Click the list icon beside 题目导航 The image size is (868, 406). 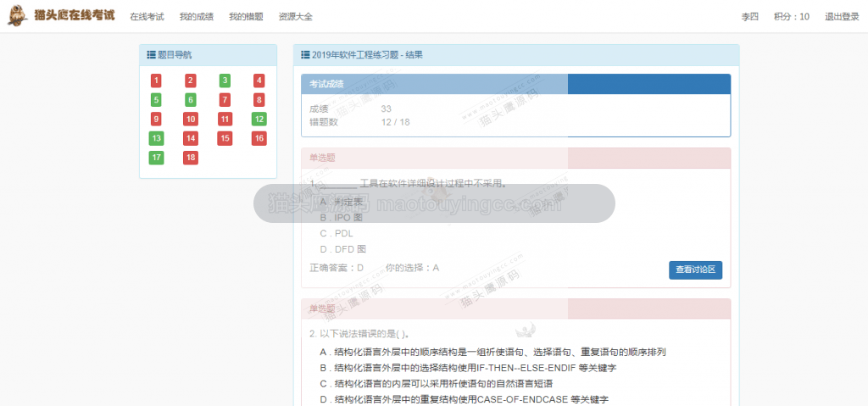(151, 55)
